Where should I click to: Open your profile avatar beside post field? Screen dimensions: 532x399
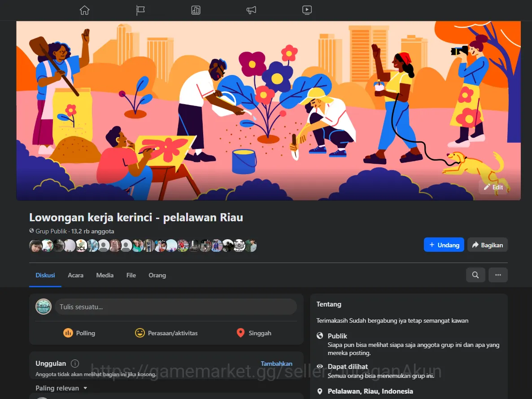(44, 307)
